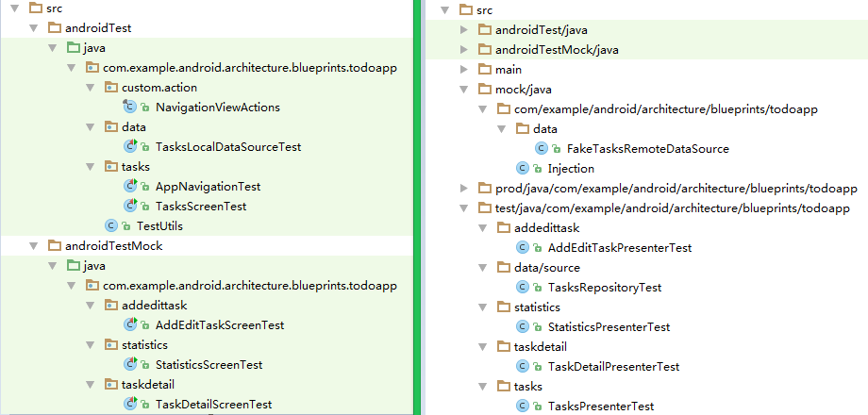
Task: Select StatisticsPresenterTest in right tree
Action: [609, 326]
